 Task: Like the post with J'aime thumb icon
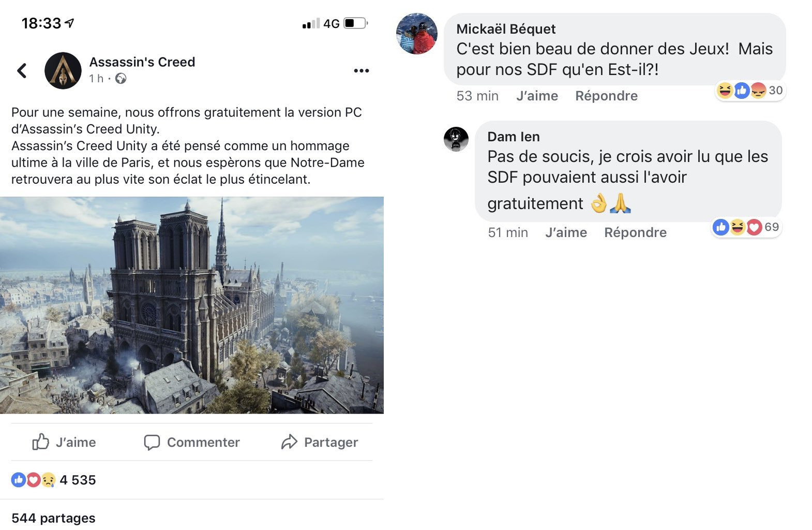click(41, 442)
